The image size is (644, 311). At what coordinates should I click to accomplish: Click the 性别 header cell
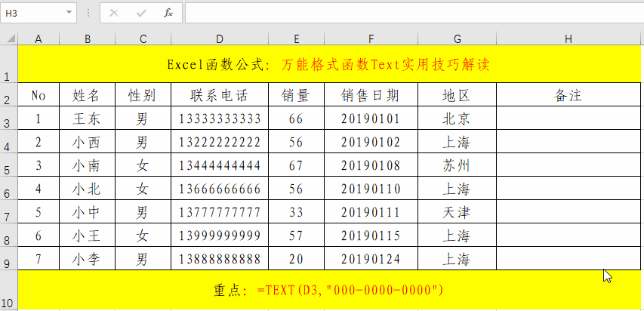pyautogui.click(x=143, y=94)
